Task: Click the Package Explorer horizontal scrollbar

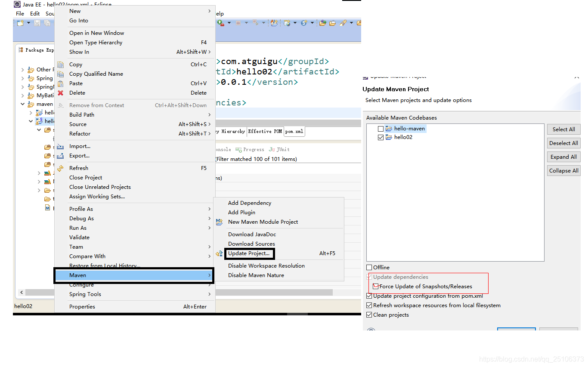Action: [40, 292]
